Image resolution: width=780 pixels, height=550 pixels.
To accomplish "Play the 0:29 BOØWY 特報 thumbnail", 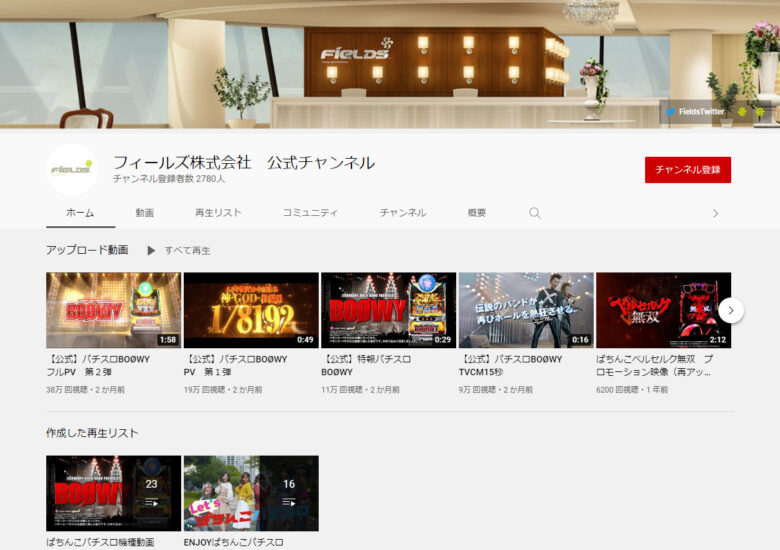I will (389, 310).
